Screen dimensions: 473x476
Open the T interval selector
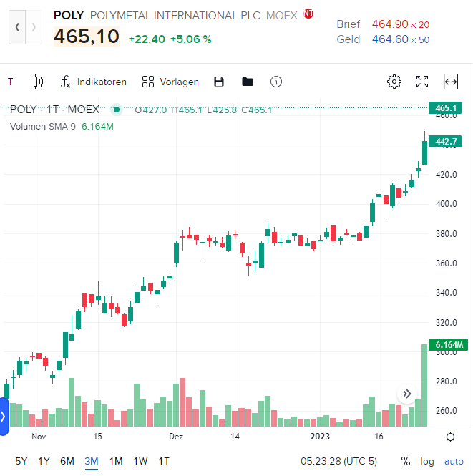(11, 82)
